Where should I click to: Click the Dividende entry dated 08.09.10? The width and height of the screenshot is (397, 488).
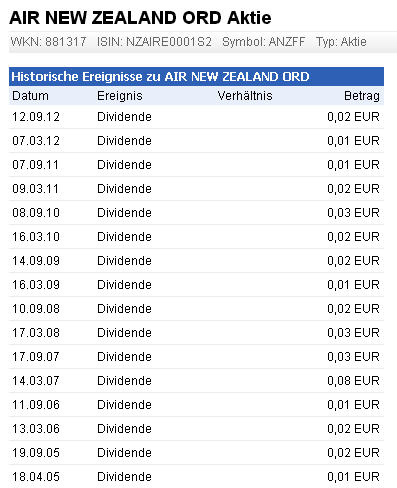[x=124, y=213]
